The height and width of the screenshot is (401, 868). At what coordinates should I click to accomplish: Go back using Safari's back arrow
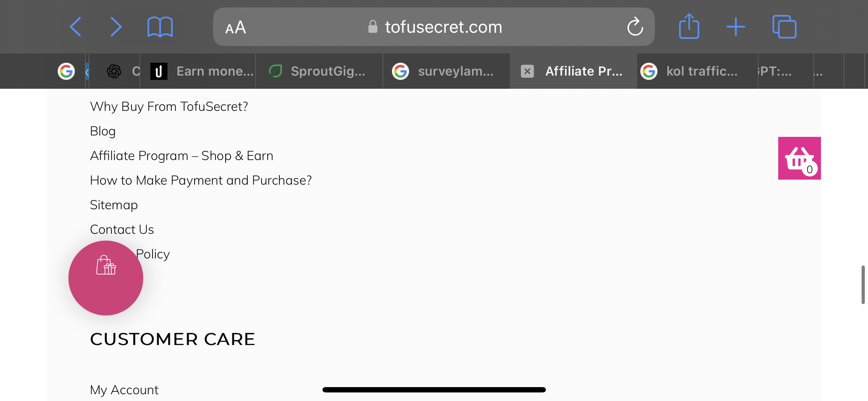pyautogui.click(x=76, y=27)
